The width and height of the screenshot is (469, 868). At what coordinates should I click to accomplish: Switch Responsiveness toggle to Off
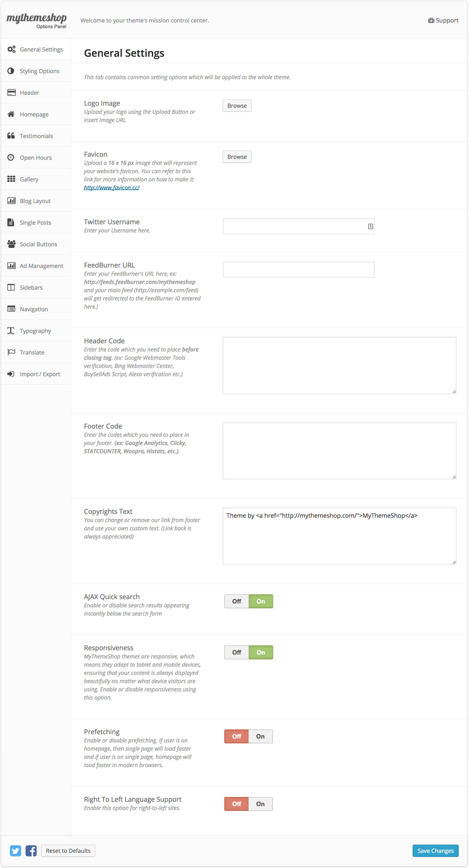pos(236,652)
